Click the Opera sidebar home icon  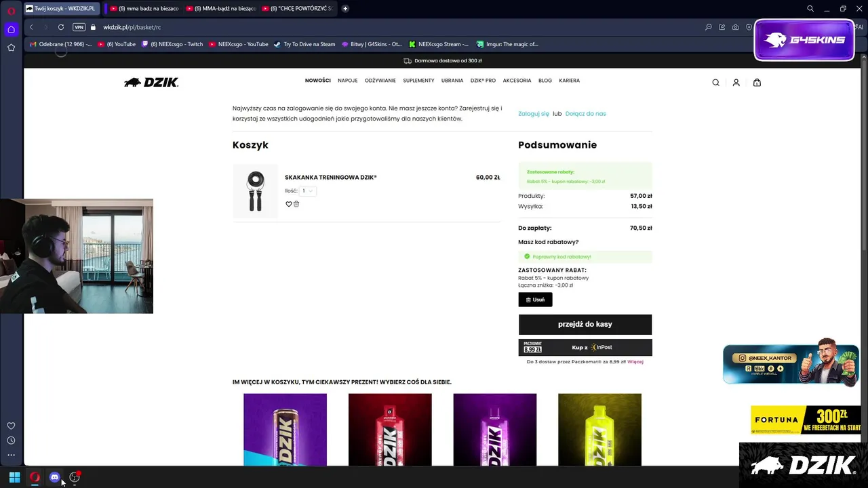[x=11, y=29]
